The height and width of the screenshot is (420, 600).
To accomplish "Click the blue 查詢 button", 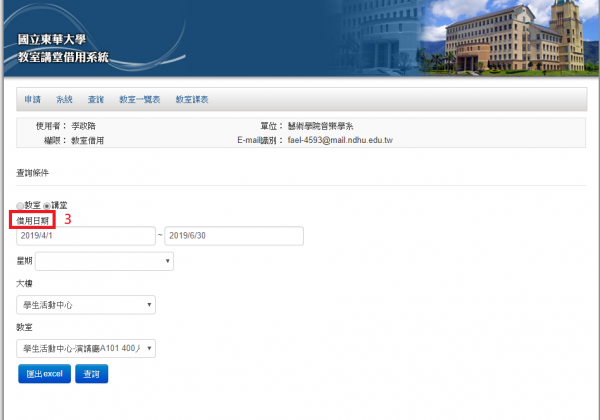I will tap(92, 374).
